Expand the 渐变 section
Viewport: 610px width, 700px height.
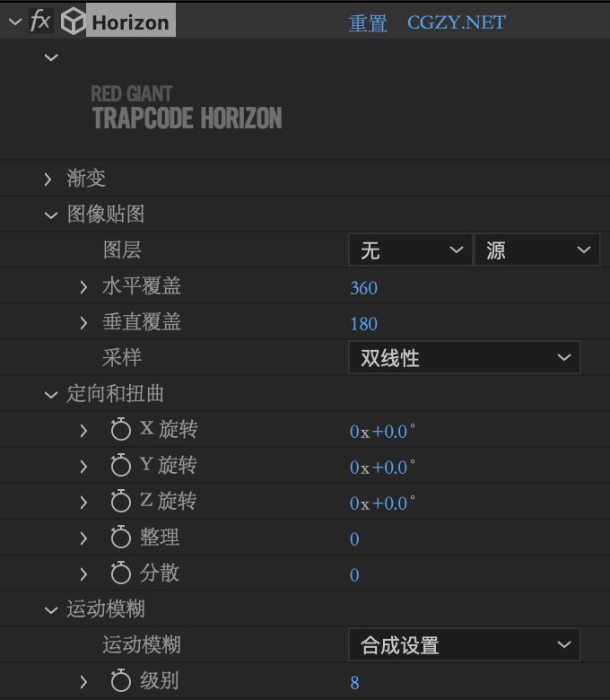[49, 179]
